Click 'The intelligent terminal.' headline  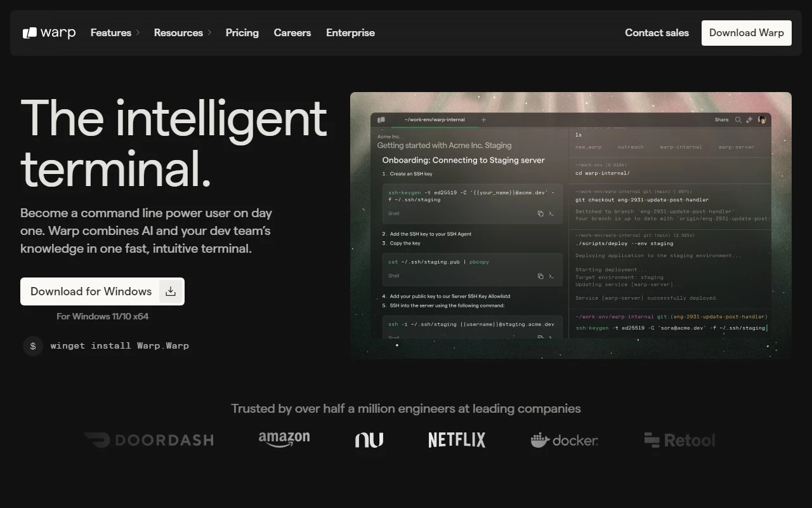(x=174, y=144)
